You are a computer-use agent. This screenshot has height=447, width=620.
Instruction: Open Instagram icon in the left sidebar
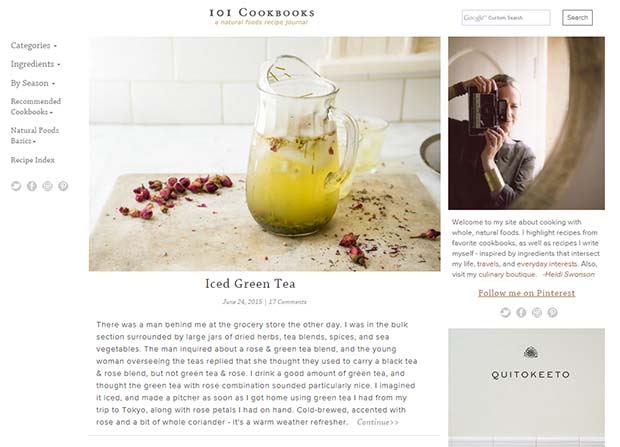coord(47,186)
